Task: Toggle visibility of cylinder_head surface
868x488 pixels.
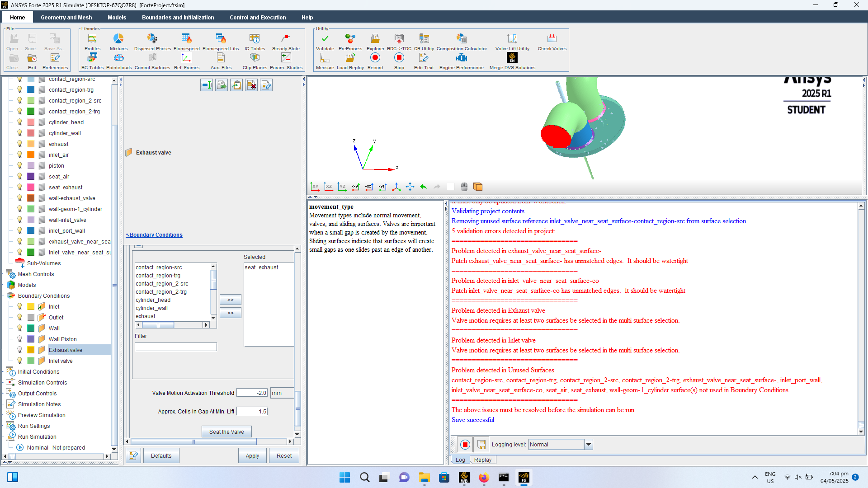Action: (19, 122)
